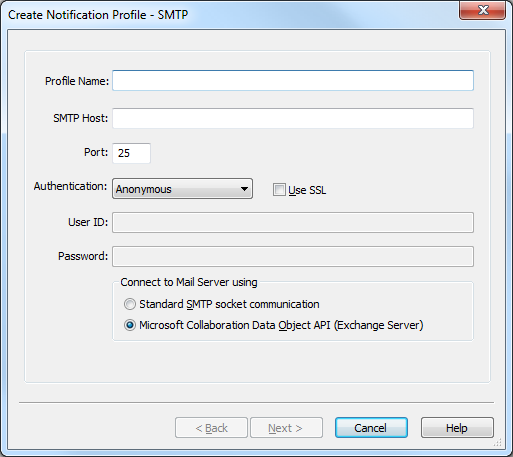This screenshot has width=513, height=457.
Task: Click the disabled Password field
Action: [x=293, y=256]
